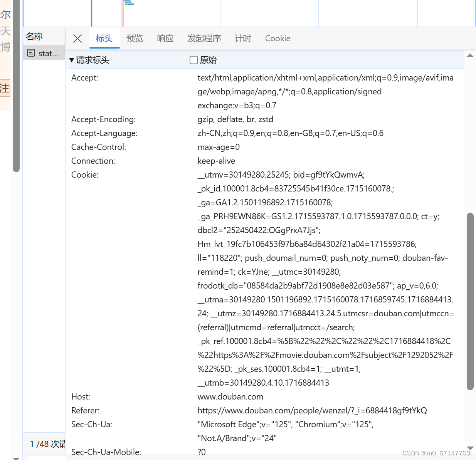Click the gzip, deflate, br, zstd value
This screenshot has height=460, width=476.
[x=235, y=119]
